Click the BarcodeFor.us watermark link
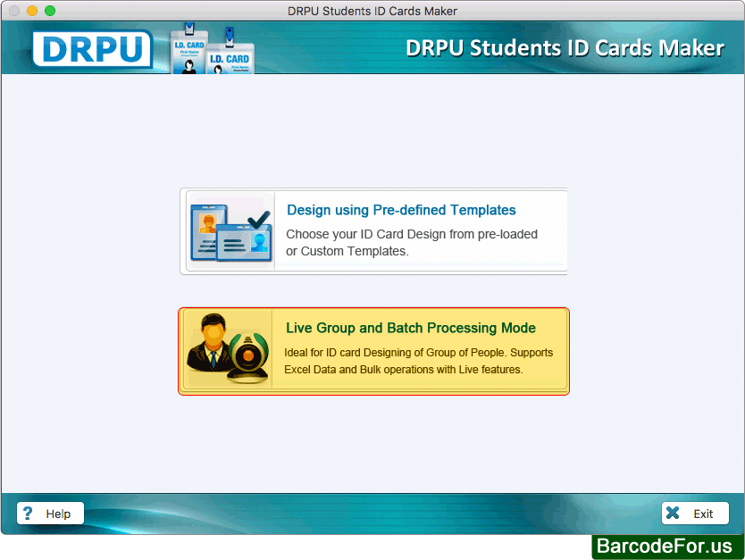Viewport: 745px width, 560px height. tap(665, 547)
